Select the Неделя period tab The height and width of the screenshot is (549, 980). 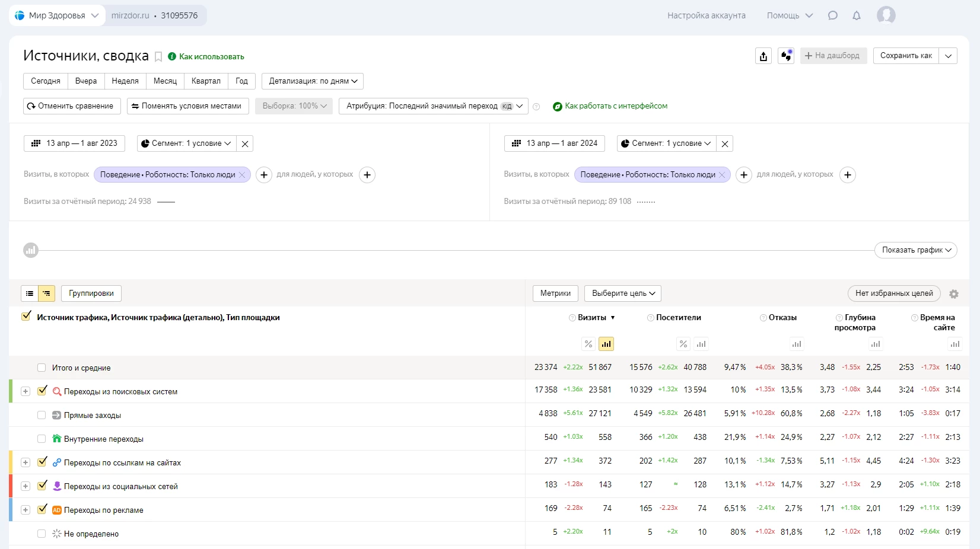pos(125,81)
